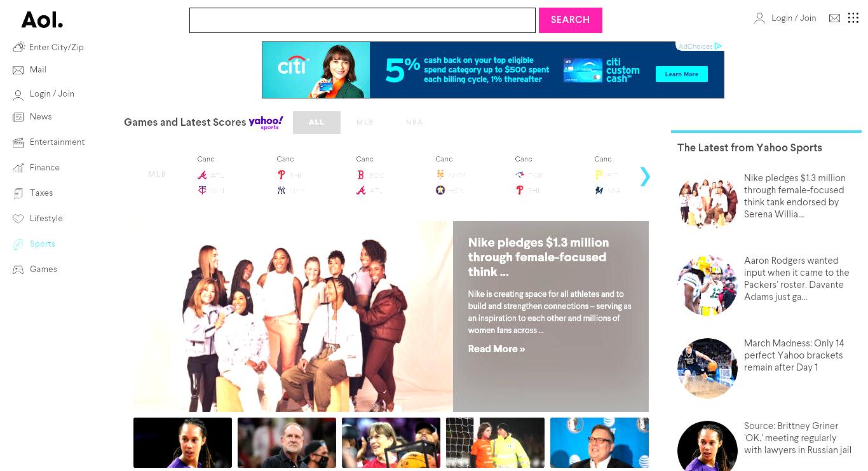The image size is (868, 471).
Task: Open the Brittney Griner round sidebar thumbnail
Action: pyautogui.click(x=707, y=446)
